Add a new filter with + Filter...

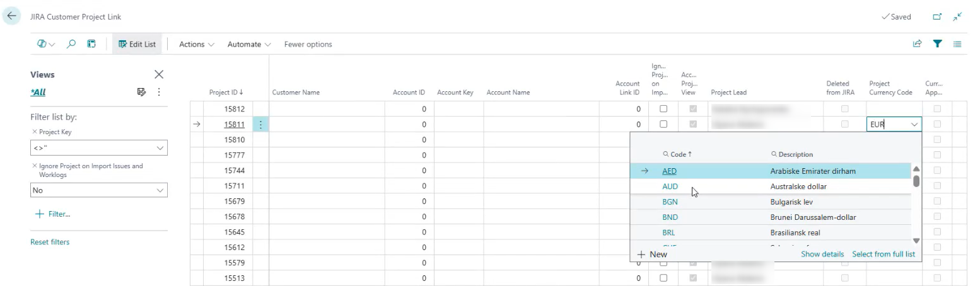[53, 214]
